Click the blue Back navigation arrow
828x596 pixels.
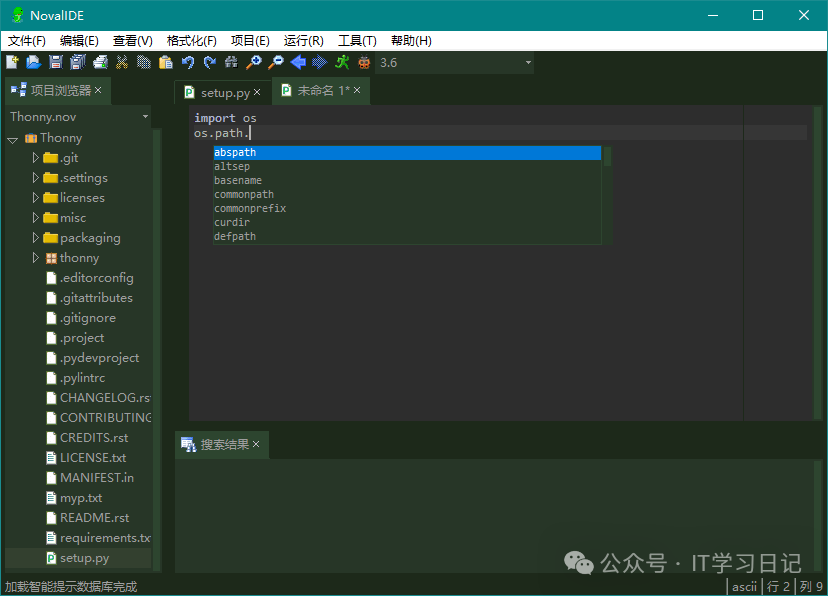(297, 63)
